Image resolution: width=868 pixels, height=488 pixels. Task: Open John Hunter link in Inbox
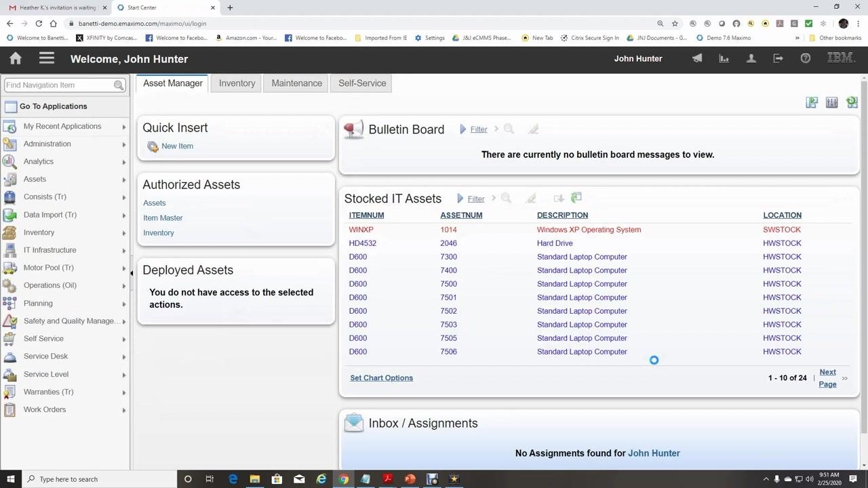click(x=654, y=453)
